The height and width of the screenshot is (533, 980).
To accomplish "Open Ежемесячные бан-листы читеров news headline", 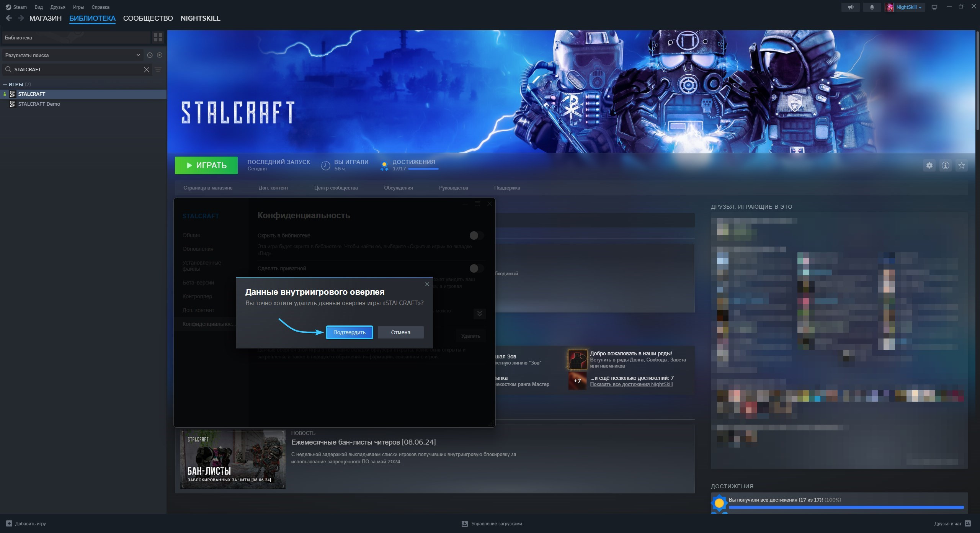I will [363, 442].
